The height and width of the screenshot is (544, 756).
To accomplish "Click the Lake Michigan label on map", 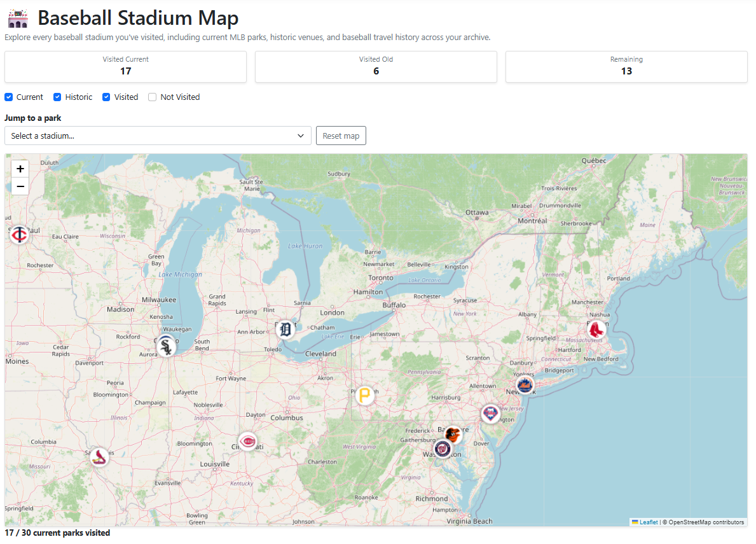I will tap(181, 274).
